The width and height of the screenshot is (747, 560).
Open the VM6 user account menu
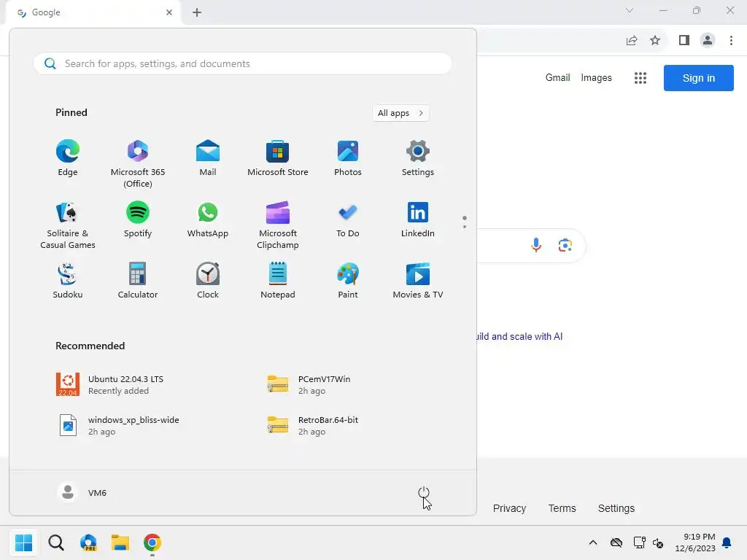click(x=82, y=492)
